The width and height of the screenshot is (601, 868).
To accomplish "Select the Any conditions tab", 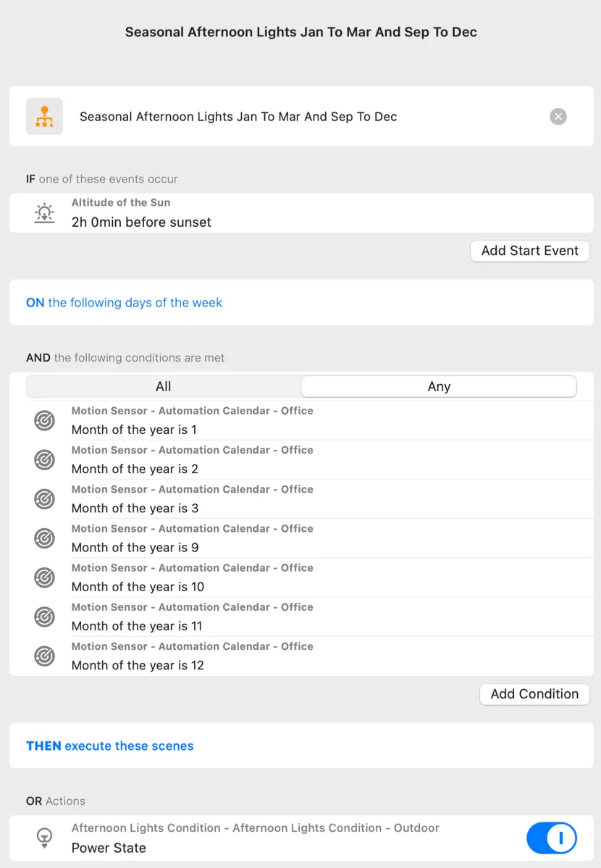I will [439, 386].
